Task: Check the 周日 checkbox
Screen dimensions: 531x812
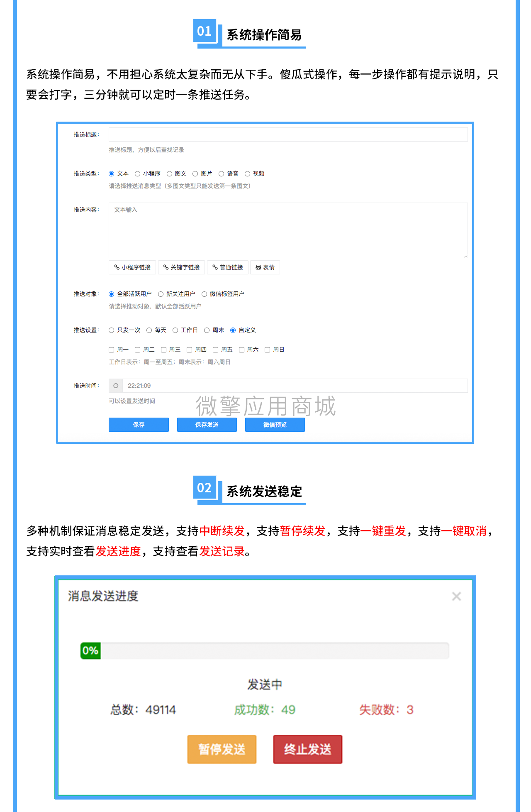Action: [267, 350]
